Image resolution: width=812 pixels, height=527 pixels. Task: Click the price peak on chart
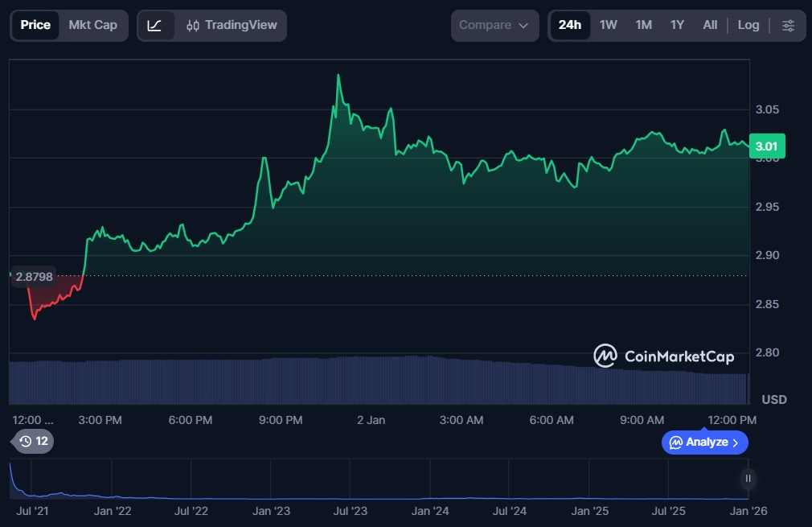[338, 76]
